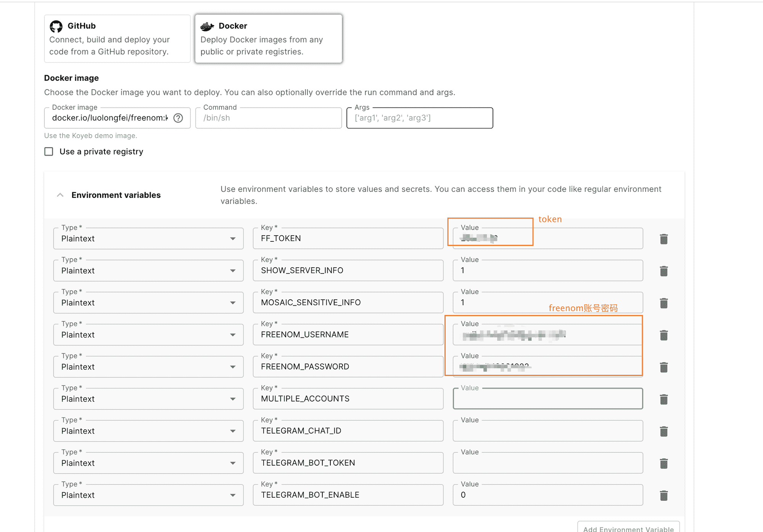Collapse the Environment variables section
The image size is (763, 532).
(x=60, y=195)
